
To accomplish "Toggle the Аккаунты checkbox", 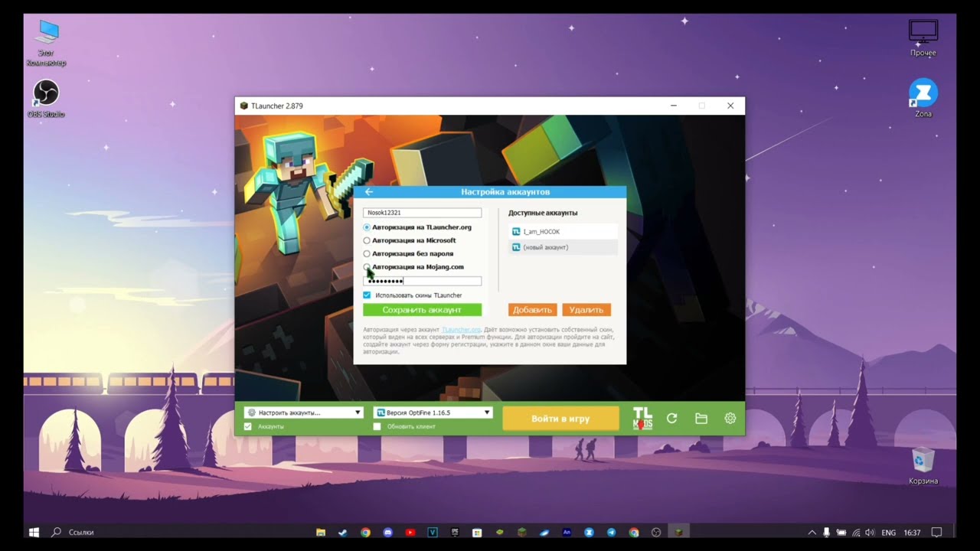I will tap(247, 426).
